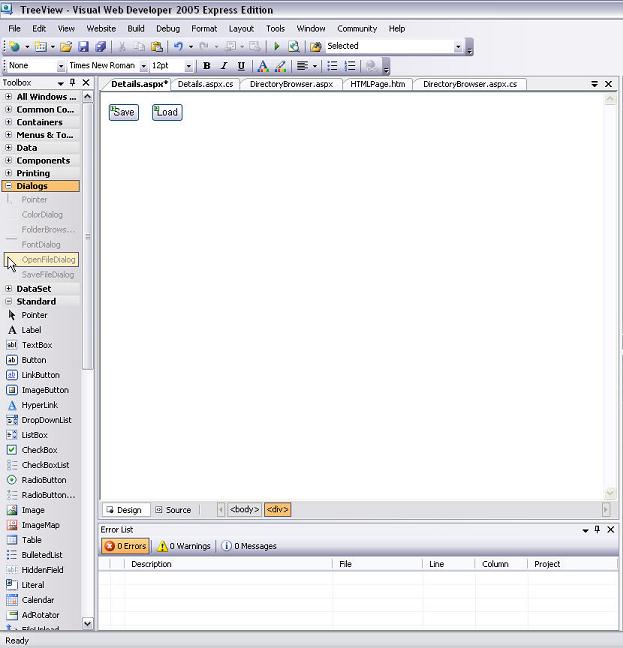Open the Website menu
The image size is (623, 648).
pyautogui.click(x=101, y=29)
